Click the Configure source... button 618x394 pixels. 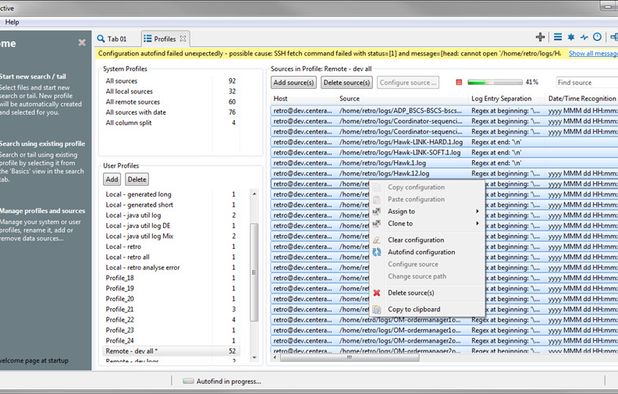[x=408, y=82]
